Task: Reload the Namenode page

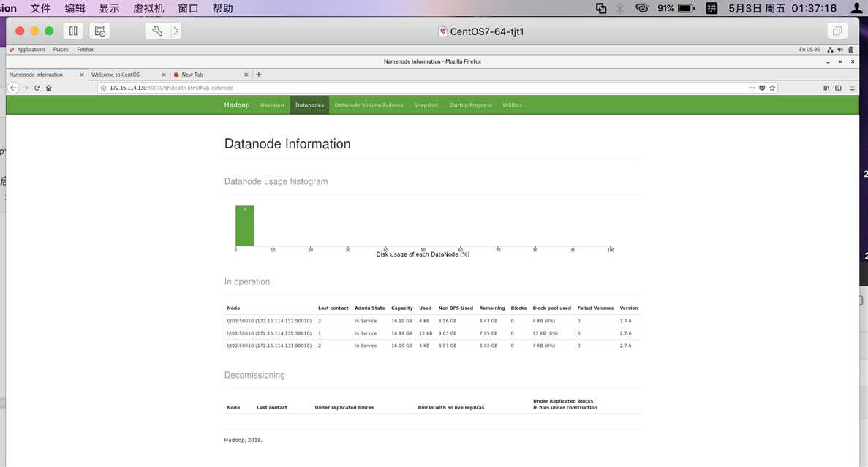Action: pos(37,88)
